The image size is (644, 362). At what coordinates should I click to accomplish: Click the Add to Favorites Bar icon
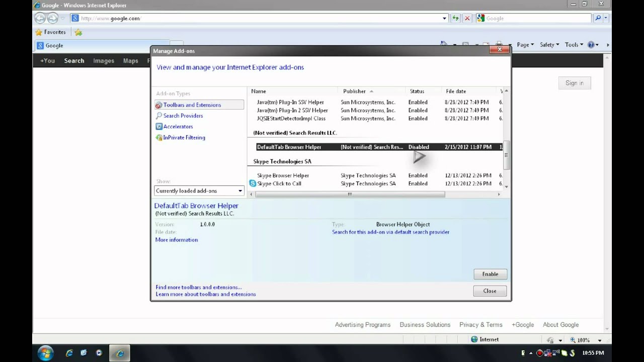point(78,32)
